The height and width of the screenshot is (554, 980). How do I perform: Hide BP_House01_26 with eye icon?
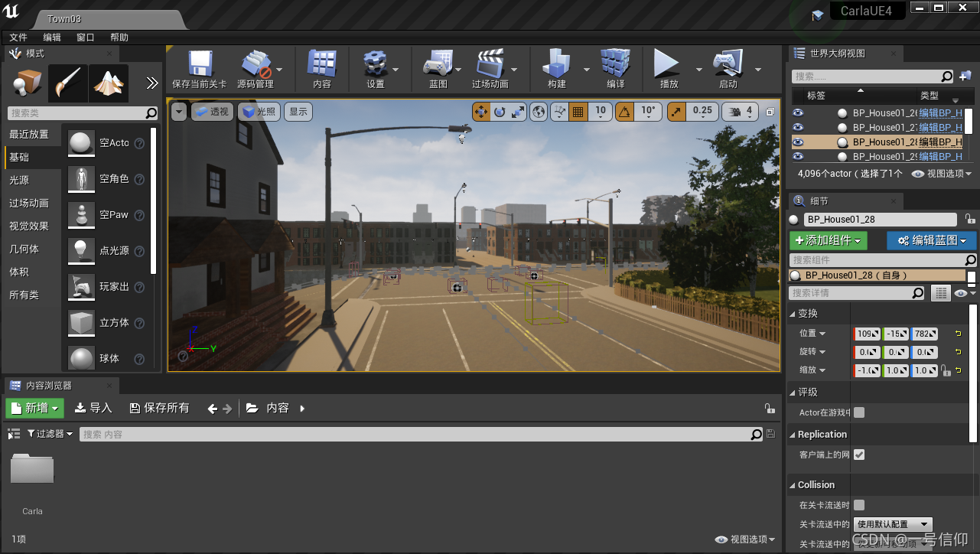tap(798, 112)
